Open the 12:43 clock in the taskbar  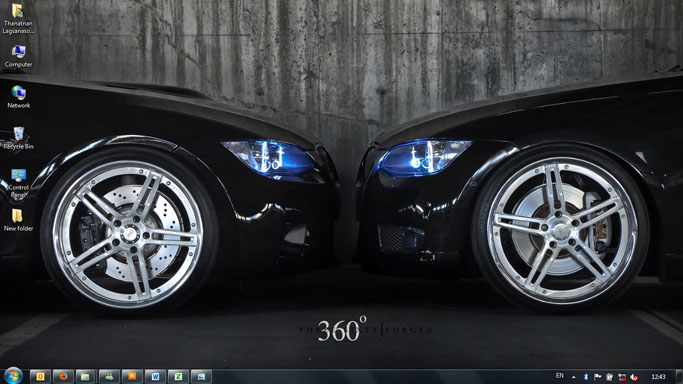tap(658, 377)
